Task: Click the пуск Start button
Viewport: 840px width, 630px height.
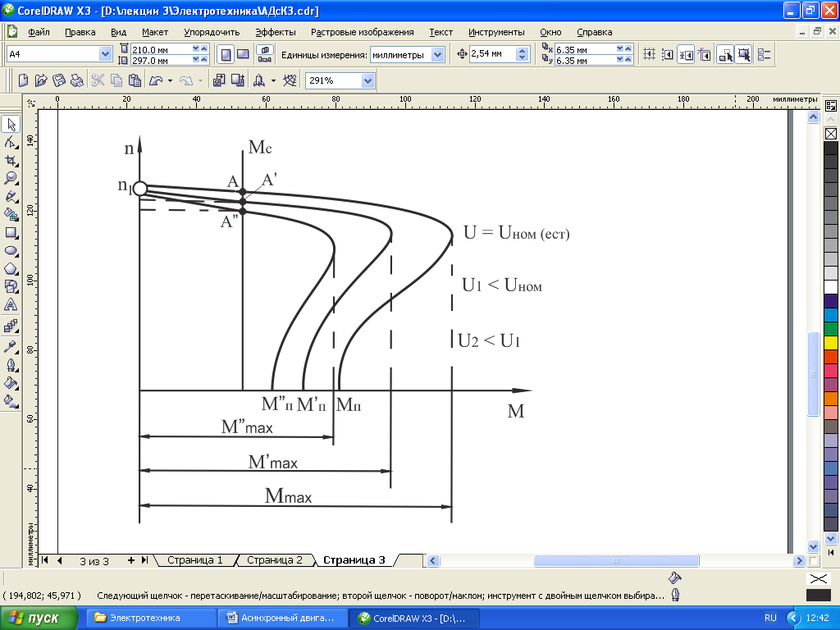Action: tap(39, 618)
